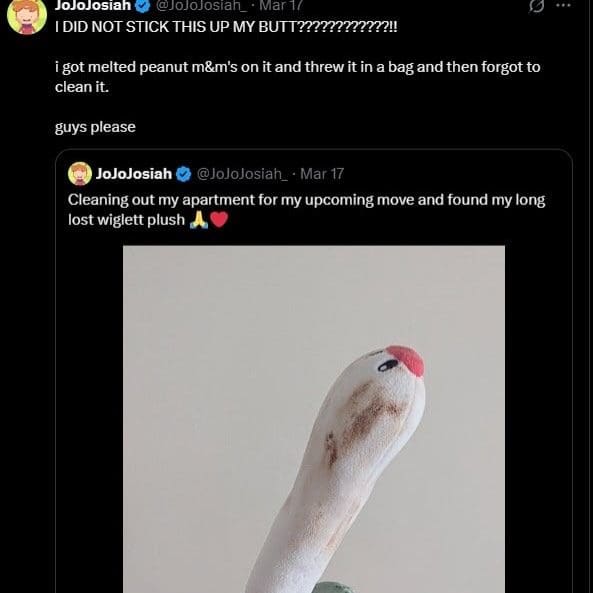Open the JoJoJosiah display name on the top tweet
Image resolution: width=593 pixels, height=593 pixels.
[93, 5]
